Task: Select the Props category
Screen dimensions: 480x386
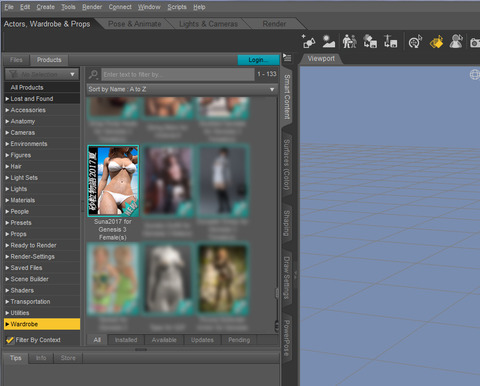Action: point(42,234)
